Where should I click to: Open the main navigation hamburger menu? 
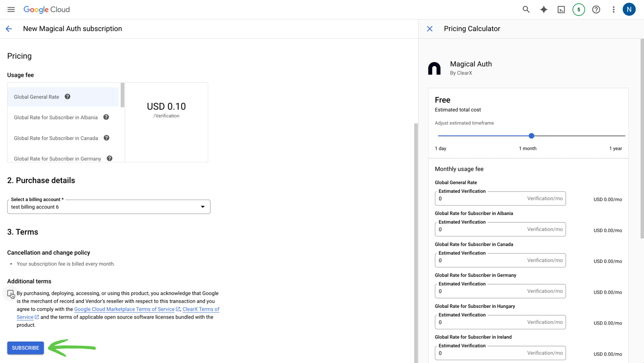pyautogui.click(x=11, y=9)
